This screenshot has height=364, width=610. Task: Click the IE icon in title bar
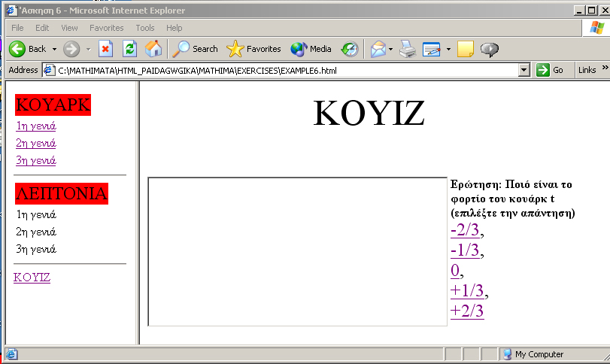(x=12, y=10)
